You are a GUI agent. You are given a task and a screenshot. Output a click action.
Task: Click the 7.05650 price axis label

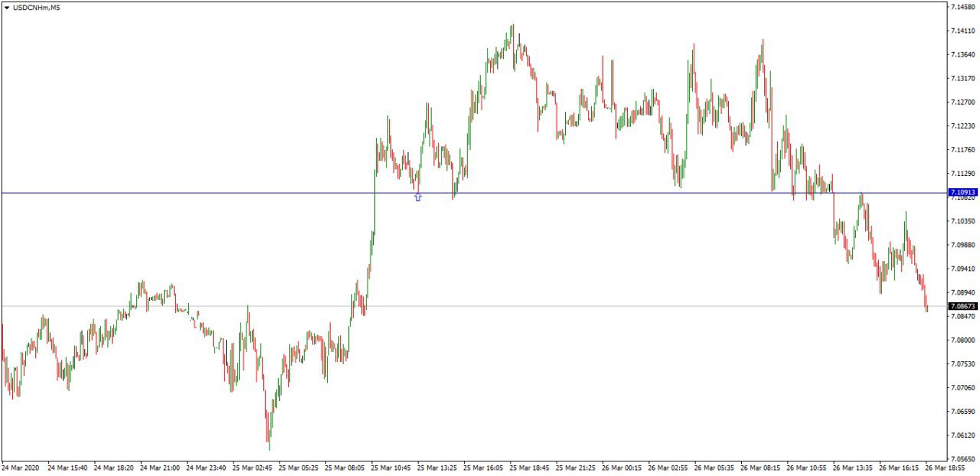click(x=963, y=459)
